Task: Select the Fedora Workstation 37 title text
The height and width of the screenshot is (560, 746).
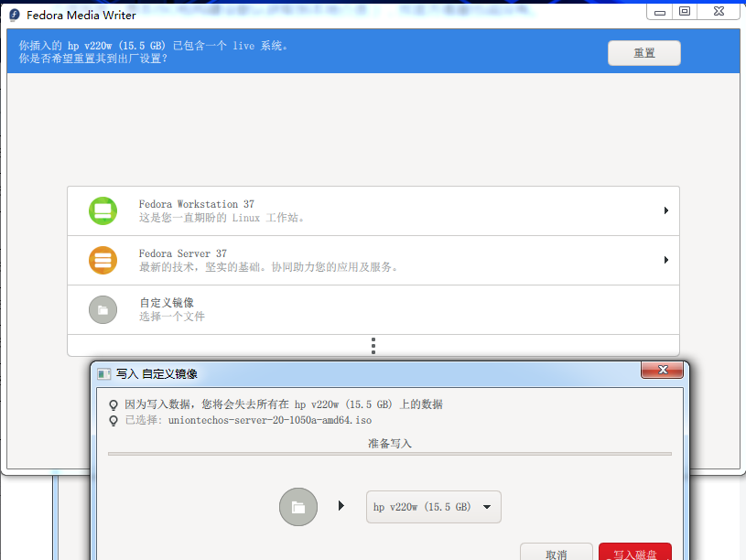Action: pyautogui.click(x=197, y=204)
